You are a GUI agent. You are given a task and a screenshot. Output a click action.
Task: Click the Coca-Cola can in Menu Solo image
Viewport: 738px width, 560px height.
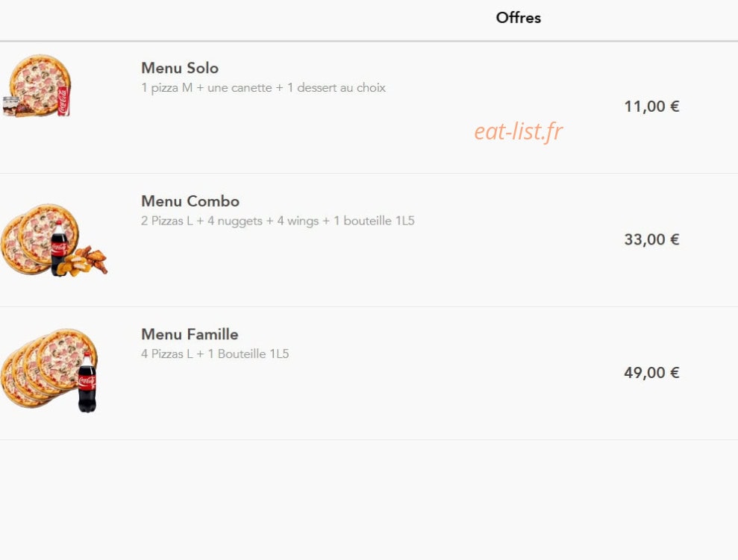[63, 101]
